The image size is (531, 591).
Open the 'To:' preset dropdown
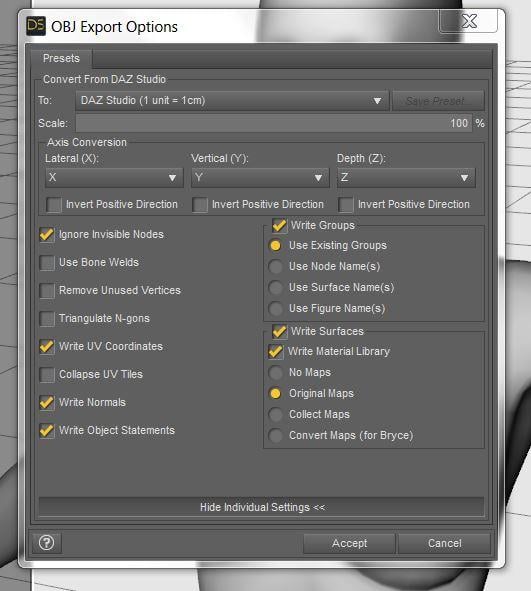pyautogui.click(x=232, y=101)
